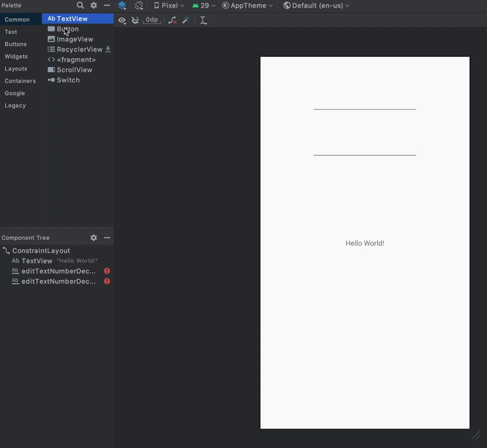487x448 pixels.
Task: Click the Infer Constraints magic wand
Action: tap(186, 20)
